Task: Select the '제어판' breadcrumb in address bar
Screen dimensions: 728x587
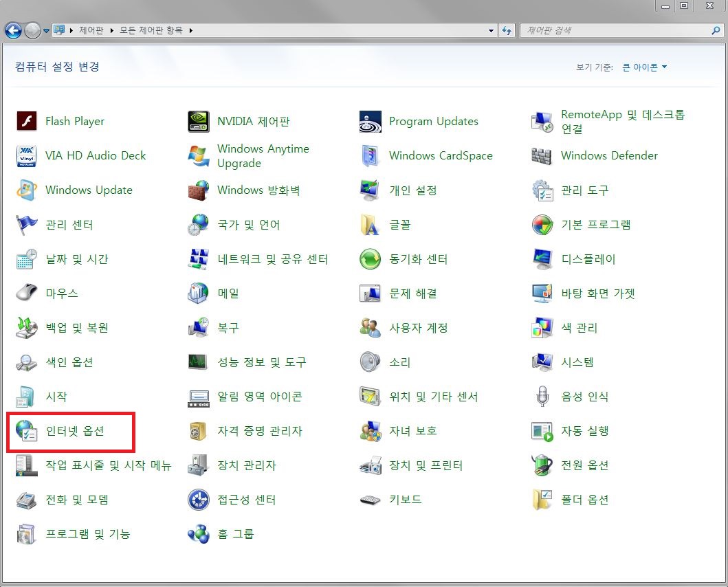Action: pyautogui.click(x=91, y=31)
